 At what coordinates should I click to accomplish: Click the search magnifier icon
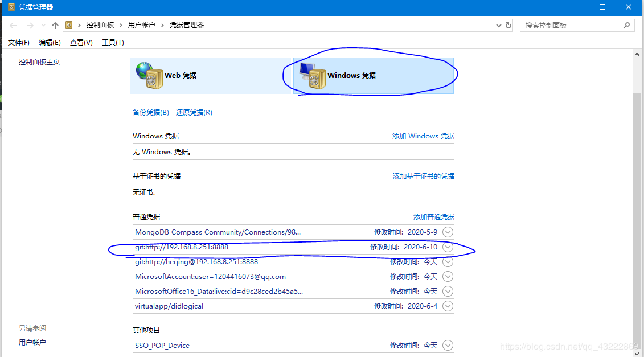coord(626,26)
